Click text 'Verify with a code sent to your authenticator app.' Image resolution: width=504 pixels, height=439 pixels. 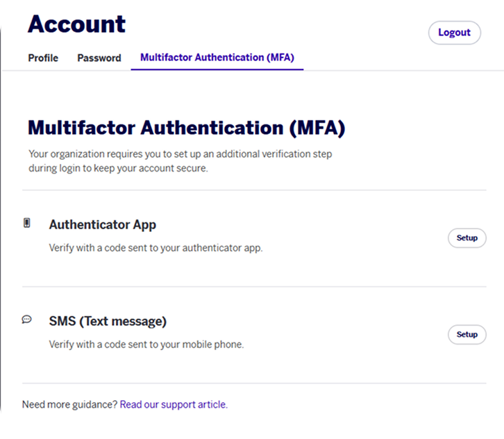(156, 248)
